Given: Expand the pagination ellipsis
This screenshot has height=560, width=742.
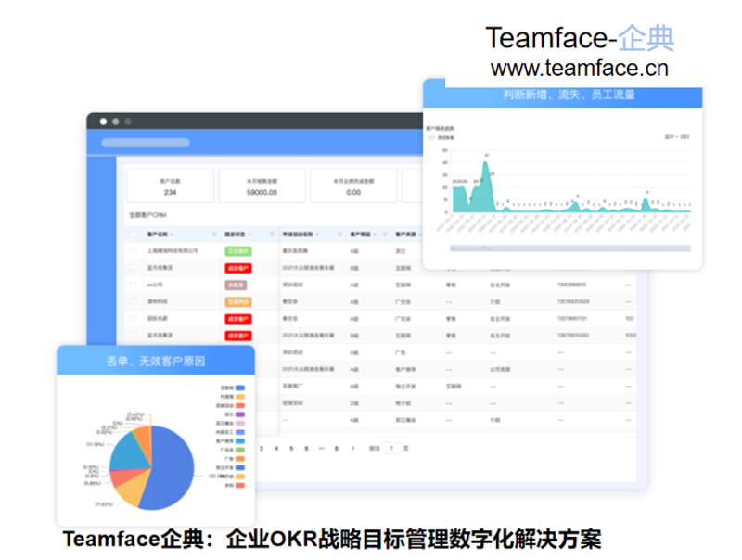Looking at the screenshot, I should [321, 448].
